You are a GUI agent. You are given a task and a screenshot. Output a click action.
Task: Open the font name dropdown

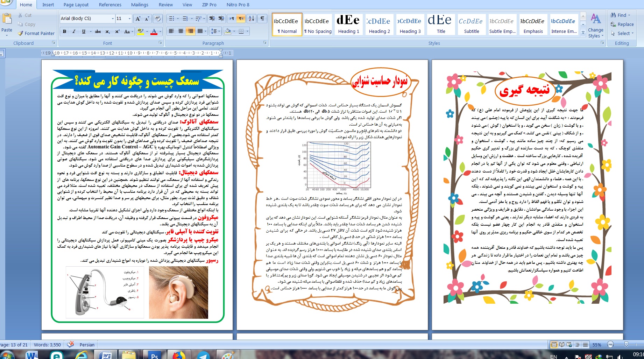pyautogui.click(x=113, y=19)
